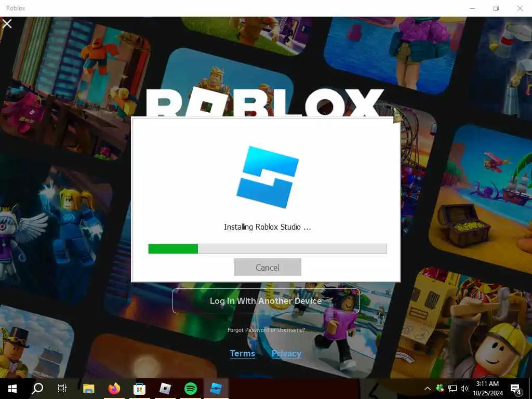Open Microsoft Store from the taskbar
This screenshot has width=532, height=399.
pyautogui.click(x=139, y=389)
